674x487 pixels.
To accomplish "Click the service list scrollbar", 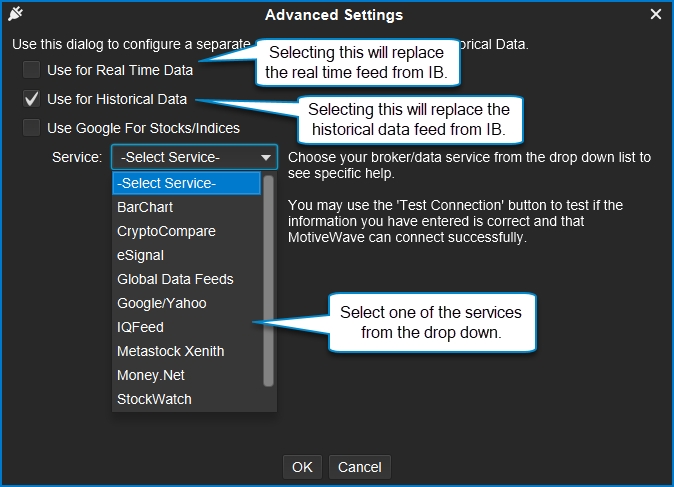I will click(x=268, y=281).
